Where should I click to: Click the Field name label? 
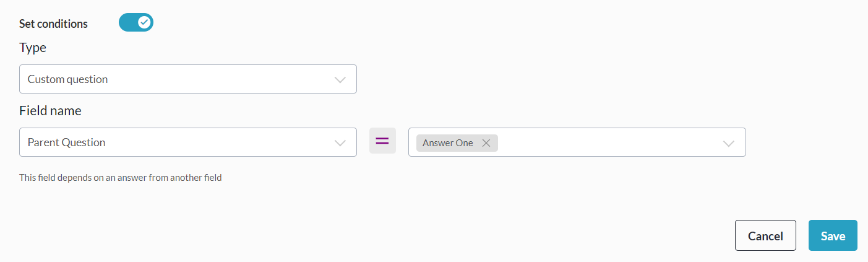point(50,111)
